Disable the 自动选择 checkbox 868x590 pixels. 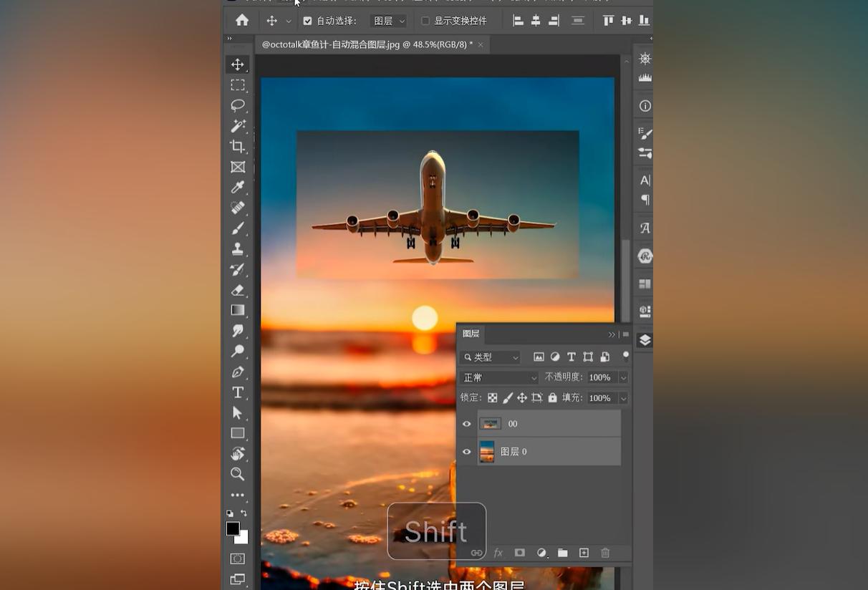[x=307, y=21]
